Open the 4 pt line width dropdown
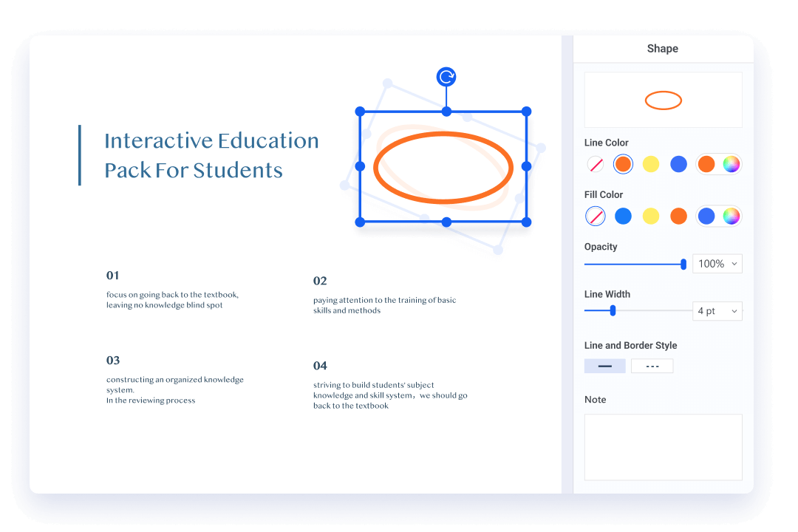The height and width of the screenshot is (532, 798). [717, 311]
